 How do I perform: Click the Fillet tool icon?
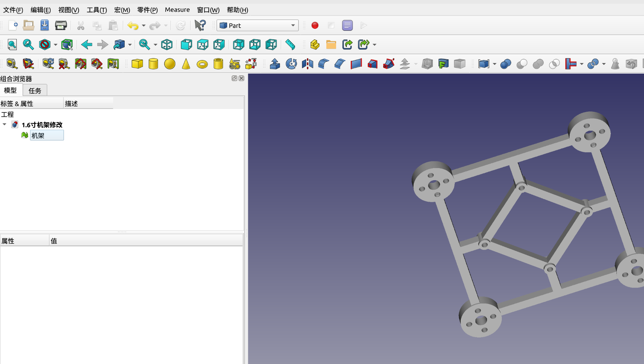323,64
